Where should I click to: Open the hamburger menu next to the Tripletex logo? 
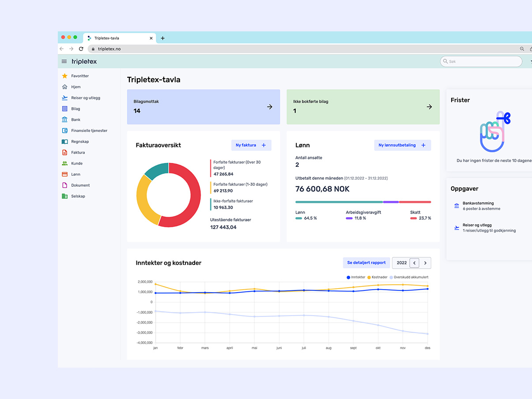coord(64,61)
